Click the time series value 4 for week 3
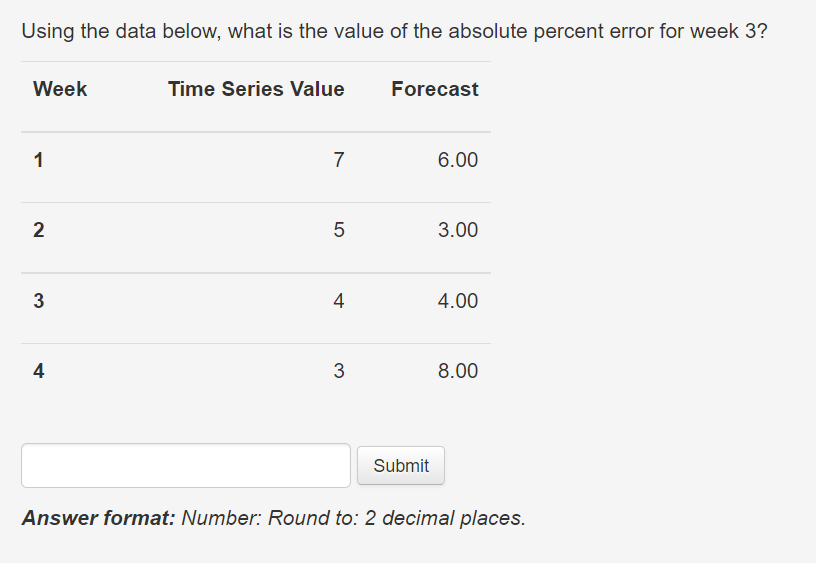This screenshot has height=580, width=816. [339, 300]
